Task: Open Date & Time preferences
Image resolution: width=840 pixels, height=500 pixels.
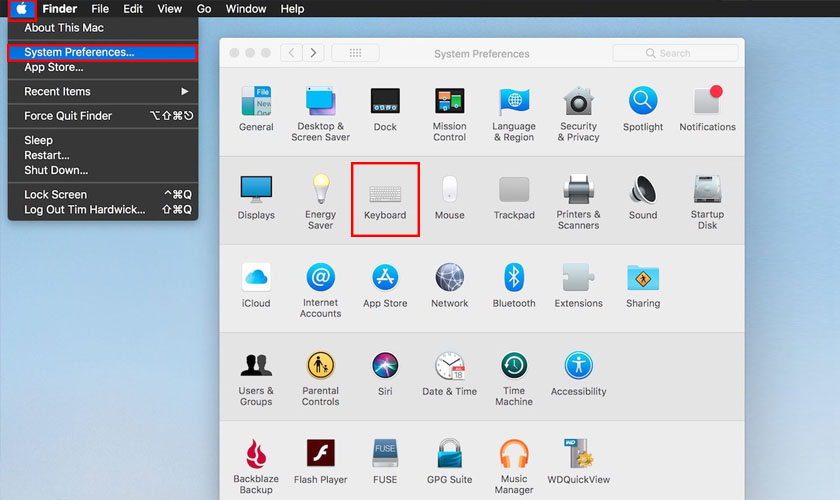Action: coord(449,373)
